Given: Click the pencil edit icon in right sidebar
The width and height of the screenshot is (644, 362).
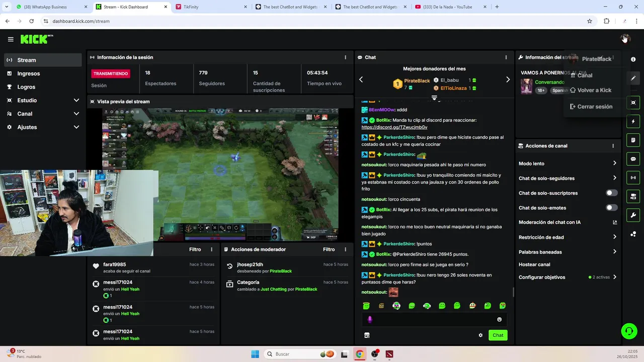Looking at the screenshot, I should pos(633,78).
